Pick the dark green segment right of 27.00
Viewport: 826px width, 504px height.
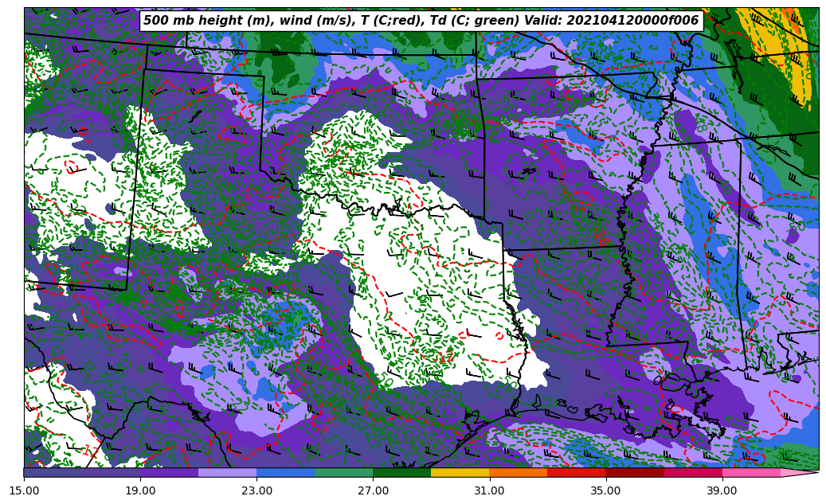[401, 472]
